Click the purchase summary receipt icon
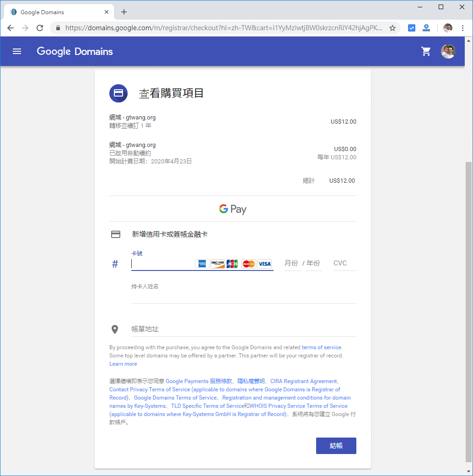 click(118, 93)
